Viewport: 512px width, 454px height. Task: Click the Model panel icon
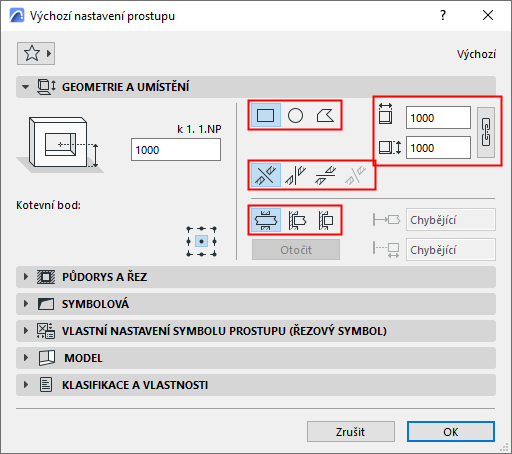point(47,358)
